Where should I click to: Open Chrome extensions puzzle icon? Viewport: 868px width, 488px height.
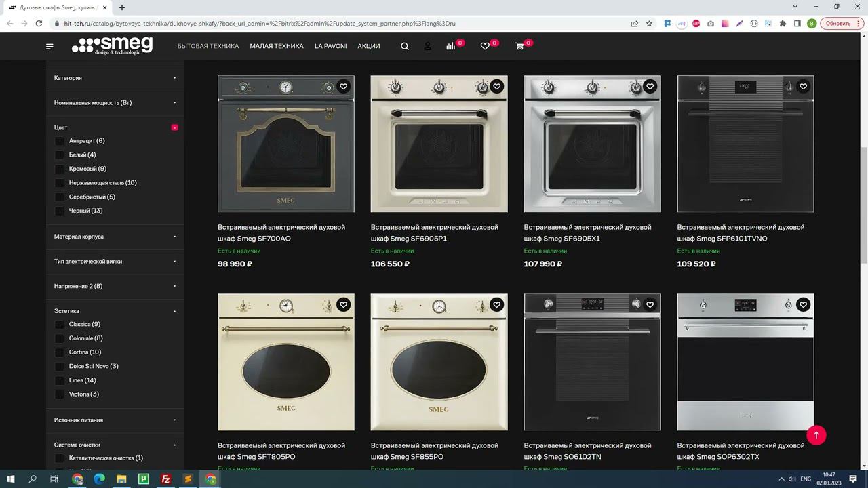[783, 23]
